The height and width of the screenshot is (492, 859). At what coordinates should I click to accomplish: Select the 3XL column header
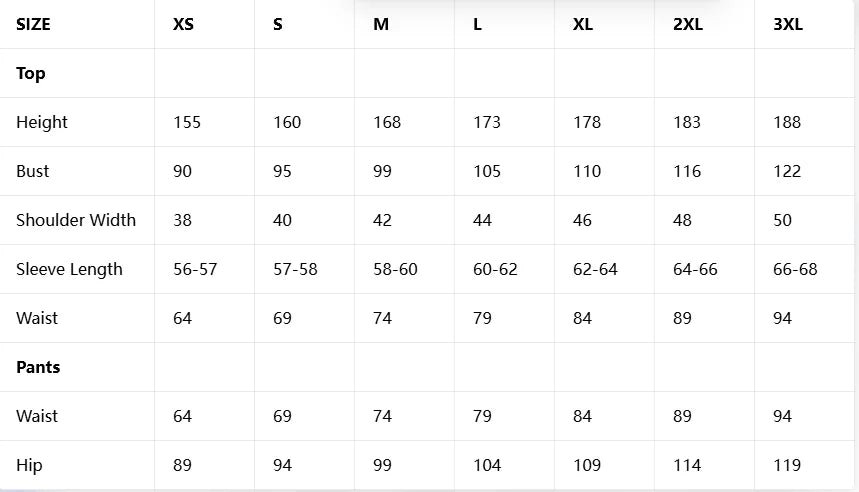tap(788, 24)
